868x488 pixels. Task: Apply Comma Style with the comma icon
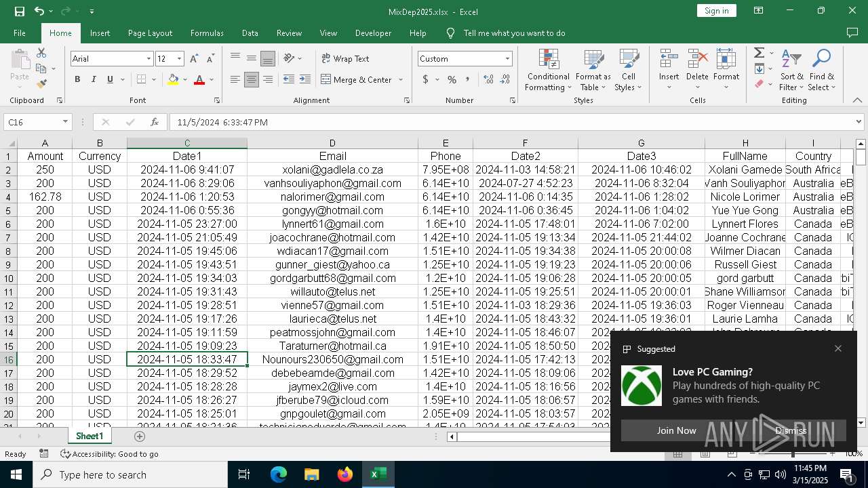[x=468, y=79]
